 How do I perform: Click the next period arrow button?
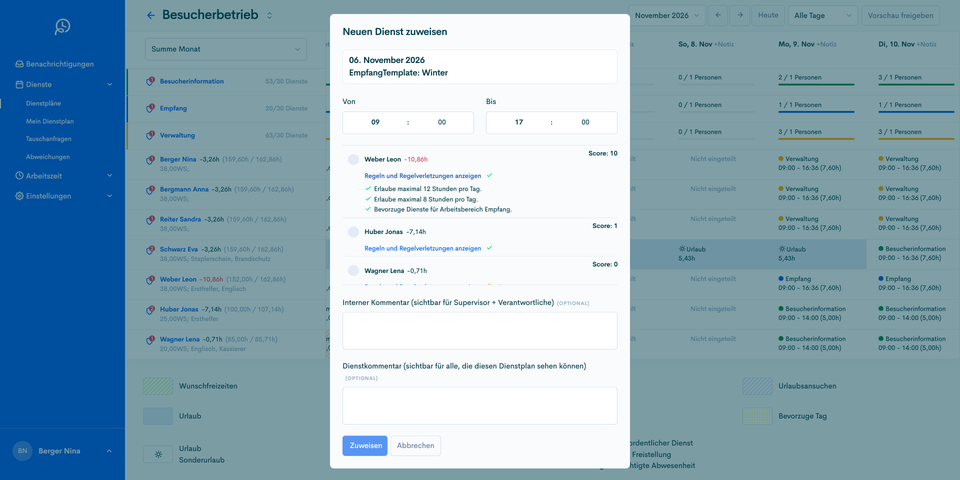tap(740, 15)
